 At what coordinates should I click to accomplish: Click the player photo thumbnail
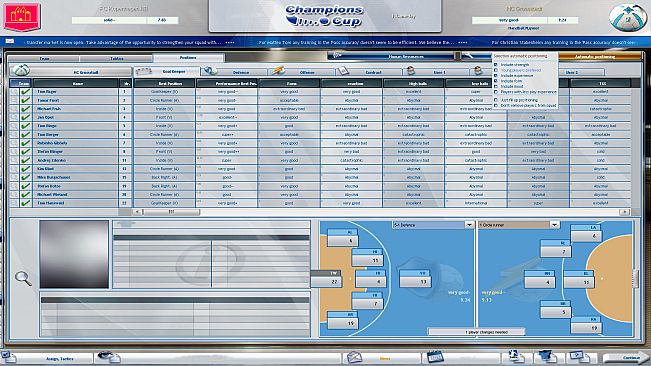pos(74,254)
